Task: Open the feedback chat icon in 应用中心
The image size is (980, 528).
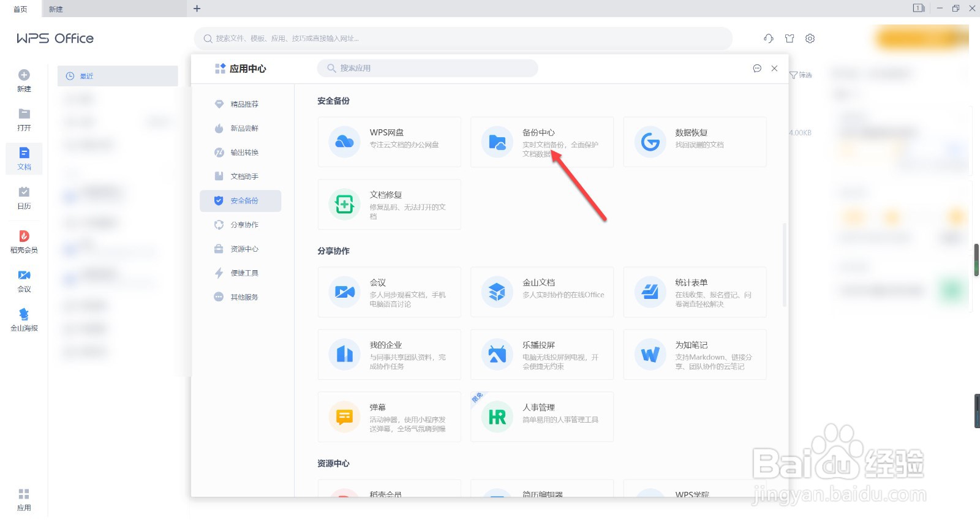Action: (x=757, y=69)
